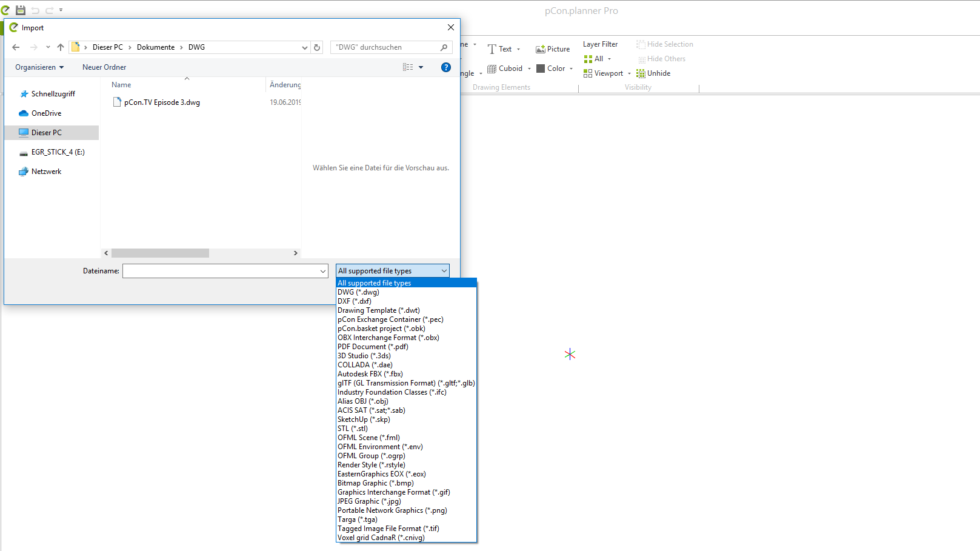Choose Render Style (*.rstyle) file type
The height and width of the screenshot is (551, 980).
click(x=407, y=465)
